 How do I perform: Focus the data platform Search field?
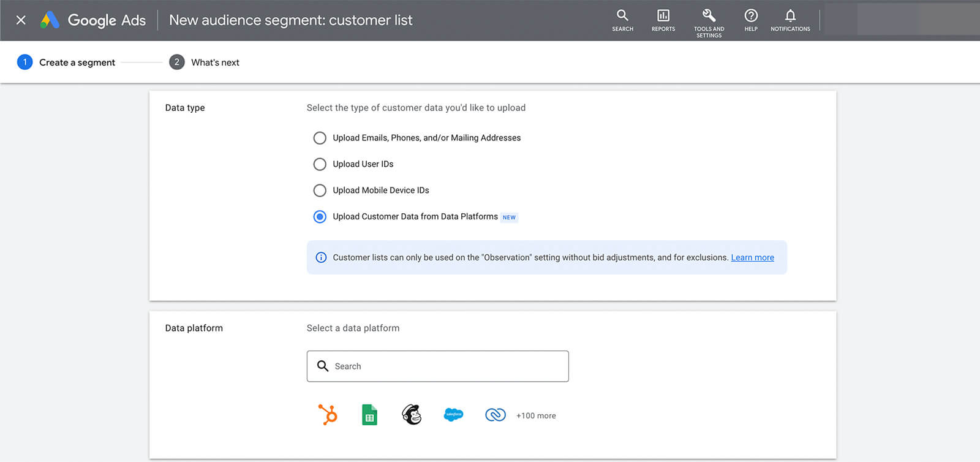click(437, 366)
